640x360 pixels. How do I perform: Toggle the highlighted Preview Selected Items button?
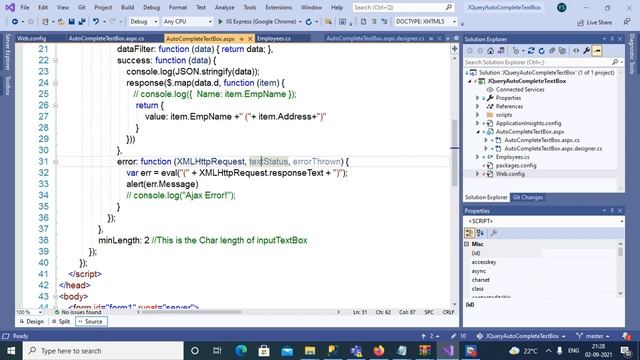pyautogui.click(x=597, y=51)
